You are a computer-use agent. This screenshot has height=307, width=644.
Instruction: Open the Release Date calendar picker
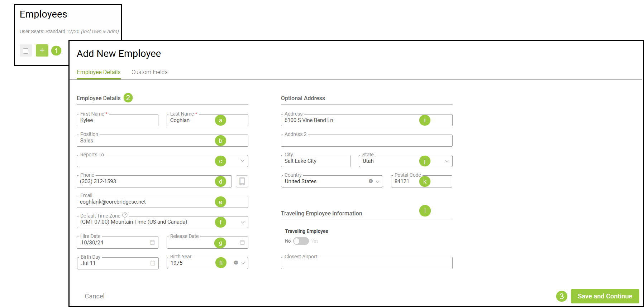242,243
